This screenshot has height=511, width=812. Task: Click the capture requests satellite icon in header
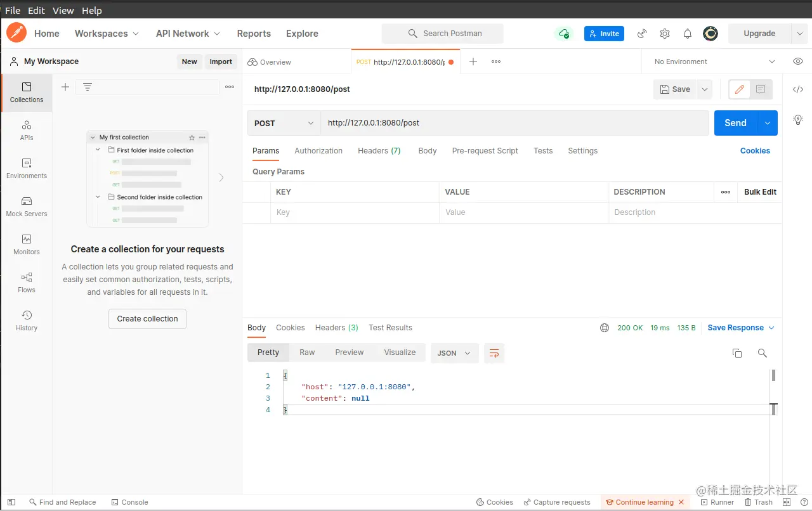click(x=642, y=34)
